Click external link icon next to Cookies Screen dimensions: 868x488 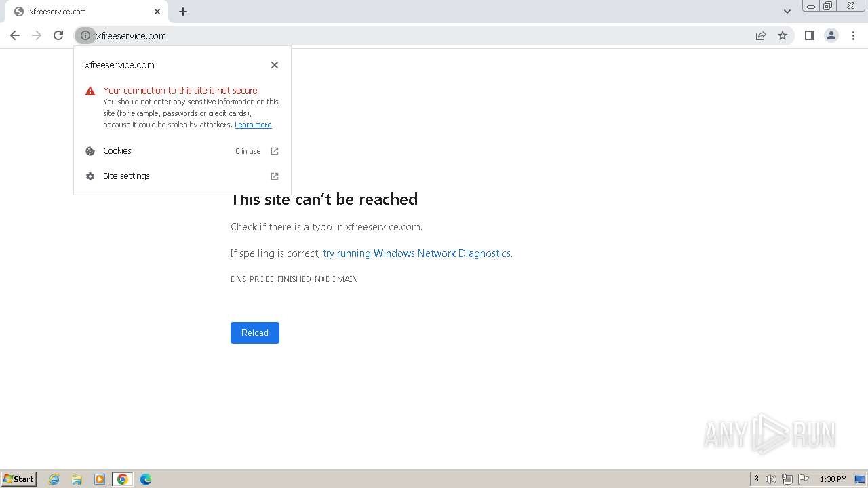click(x=275, y=151)
